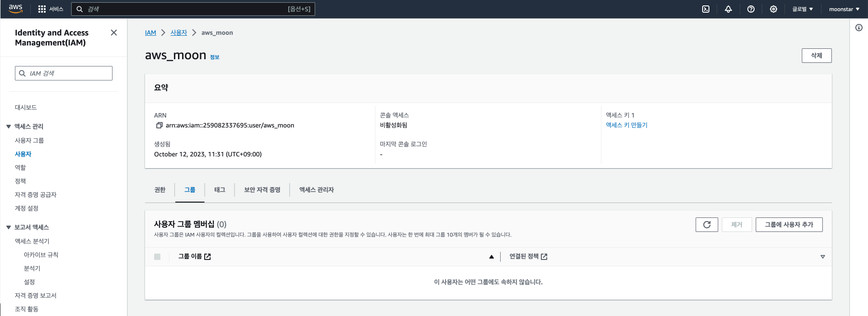This screenshot has width=868, height=316.
Task: Toggle the select-all groups checkbox
Action: tap(157, 257)
